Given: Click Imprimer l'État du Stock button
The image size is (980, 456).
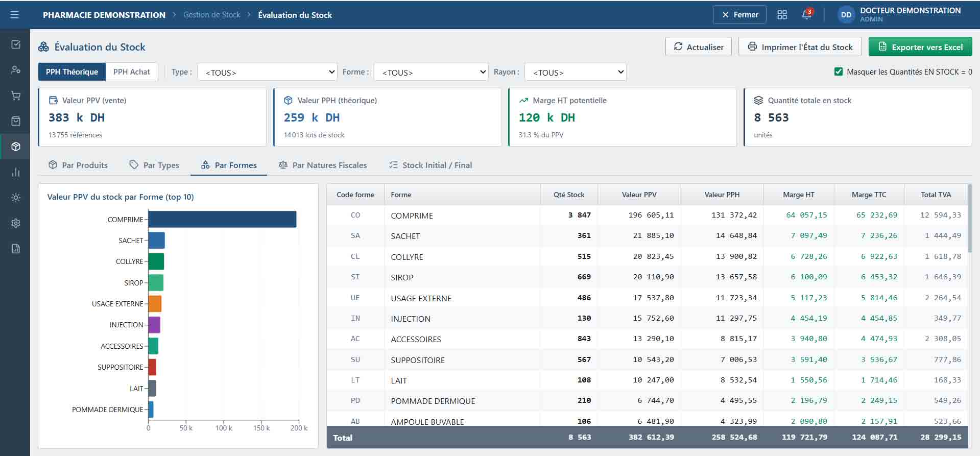Looking at the screenshot, I should click(800, 47).
